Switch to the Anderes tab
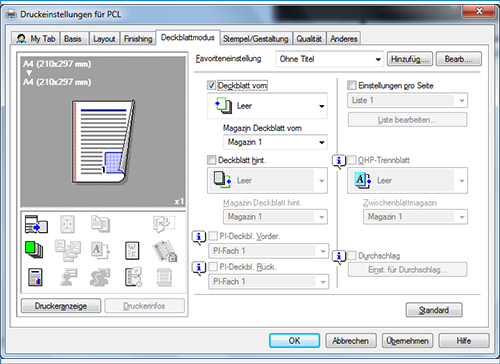The image size is (500, 364). coord(344,39)
